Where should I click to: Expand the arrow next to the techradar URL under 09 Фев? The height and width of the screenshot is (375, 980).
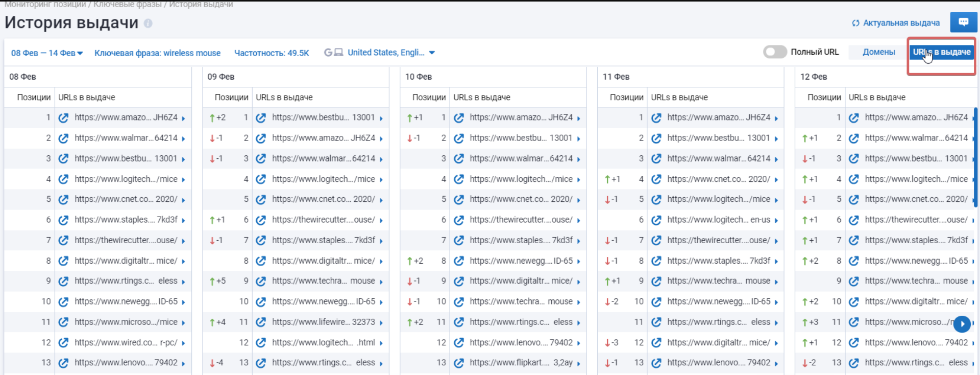coord(381,282)
